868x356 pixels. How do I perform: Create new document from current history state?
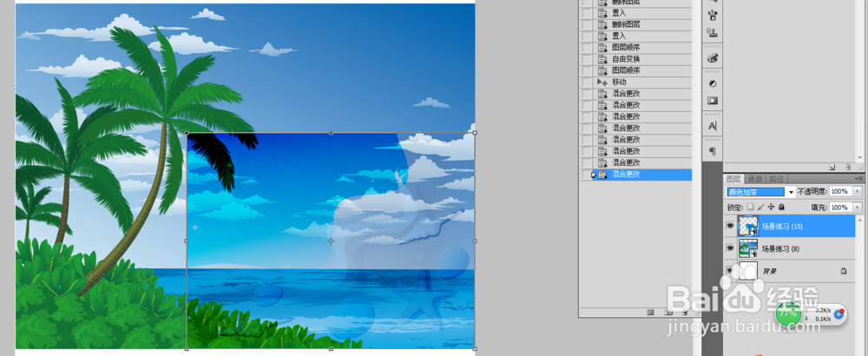click(x=651, y=313)
